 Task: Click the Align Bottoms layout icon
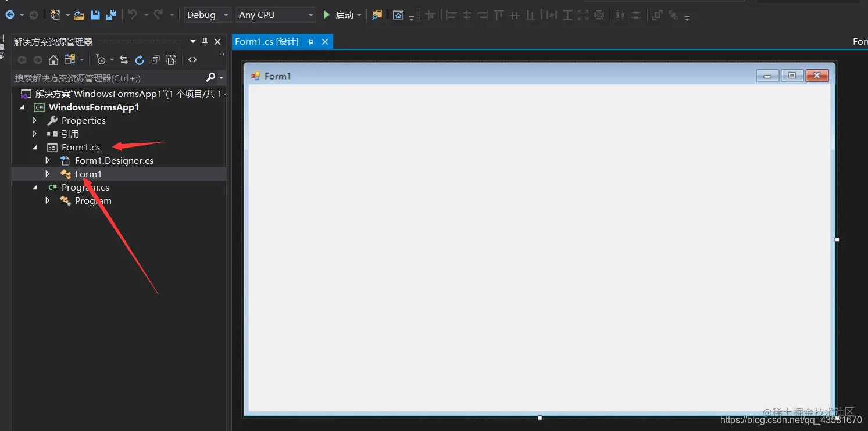(530, 15)
